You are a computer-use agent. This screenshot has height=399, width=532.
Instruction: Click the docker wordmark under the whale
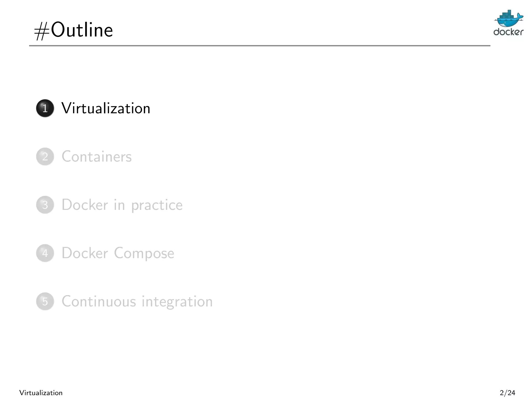[x=508, y=32]
